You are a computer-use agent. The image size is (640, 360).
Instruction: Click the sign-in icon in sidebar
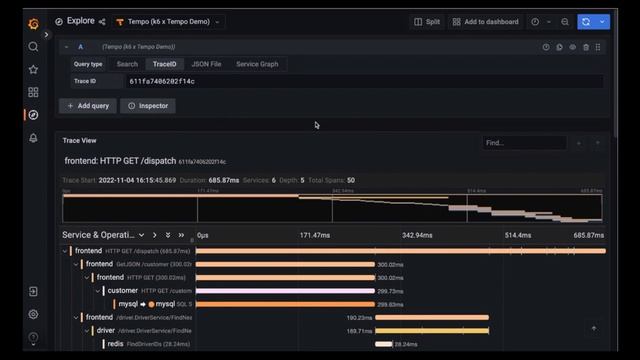33,291
